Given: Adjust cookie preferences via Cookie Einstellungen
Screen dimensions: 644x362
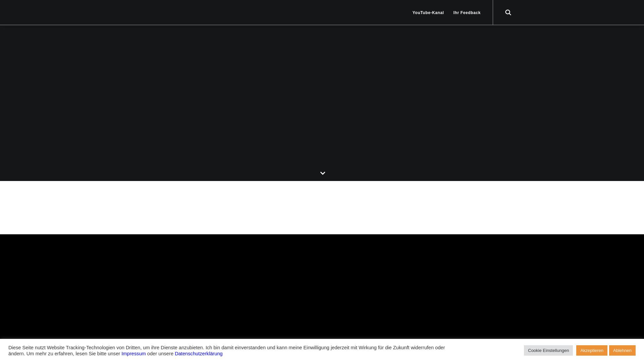Looking at the screenshot, I should [548, 350].
